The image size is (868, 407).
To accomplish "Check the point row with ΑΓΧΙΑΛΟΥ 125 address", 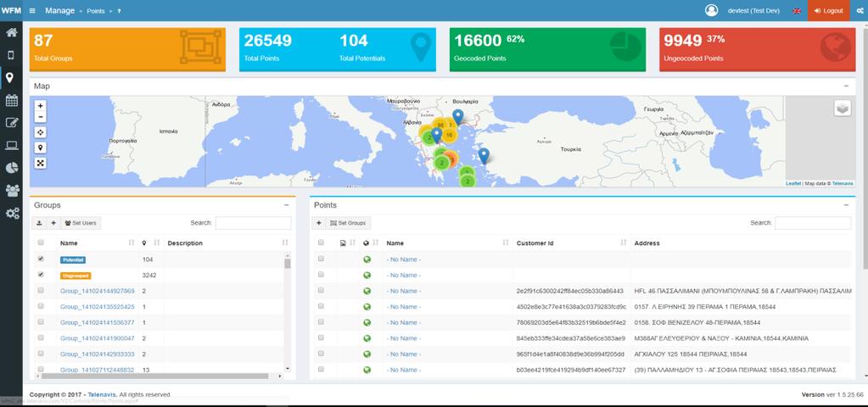I will coord(321,353).
